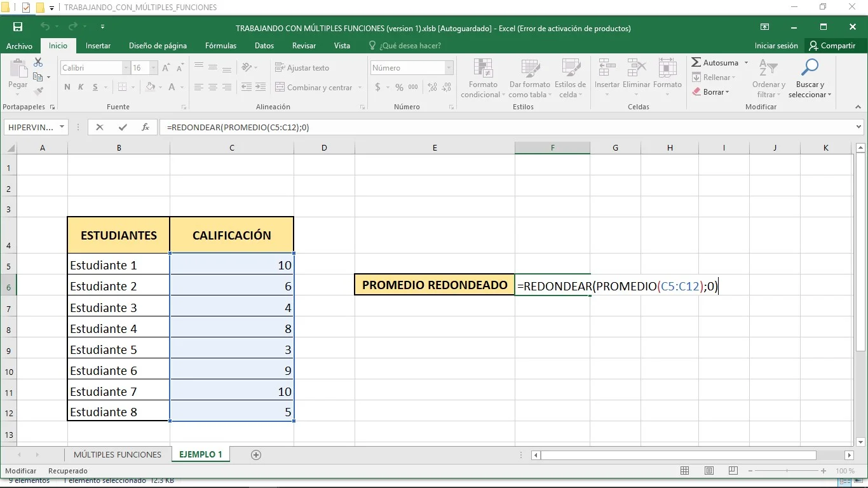Click the Save icon in quick access toolbar
This screenshot has width=868, height=488.
tap(18, 27)
